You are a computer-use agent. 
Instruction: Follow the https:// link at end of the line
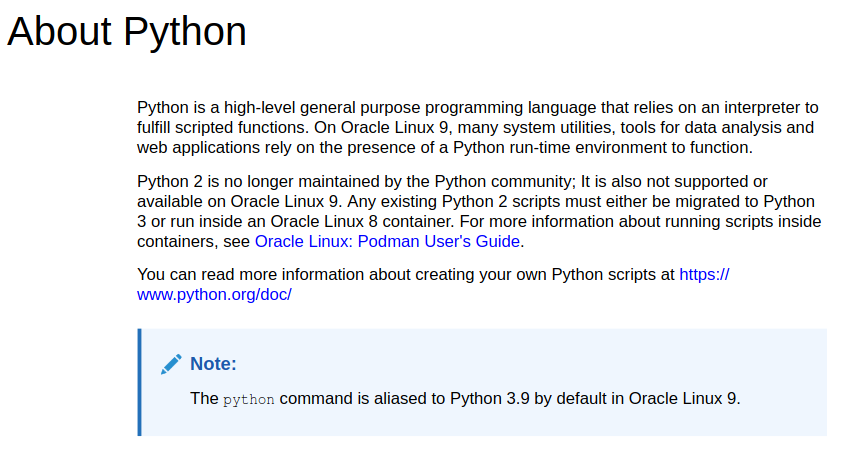704,275
